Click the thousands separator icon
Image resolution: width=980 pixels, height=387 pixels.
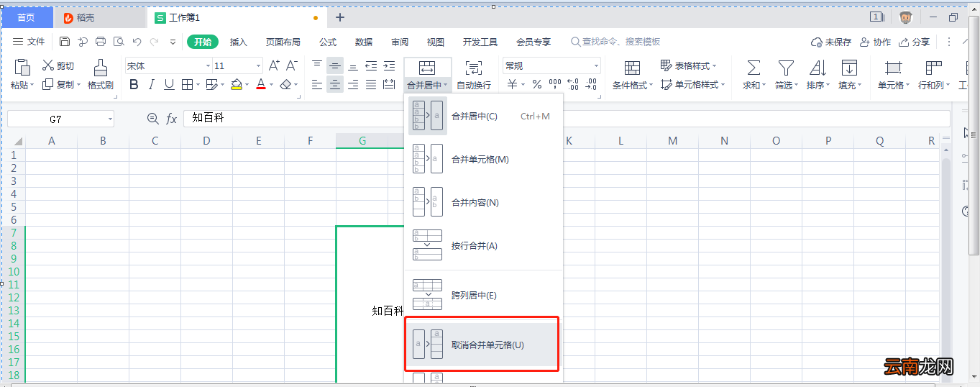coord(554,85)
